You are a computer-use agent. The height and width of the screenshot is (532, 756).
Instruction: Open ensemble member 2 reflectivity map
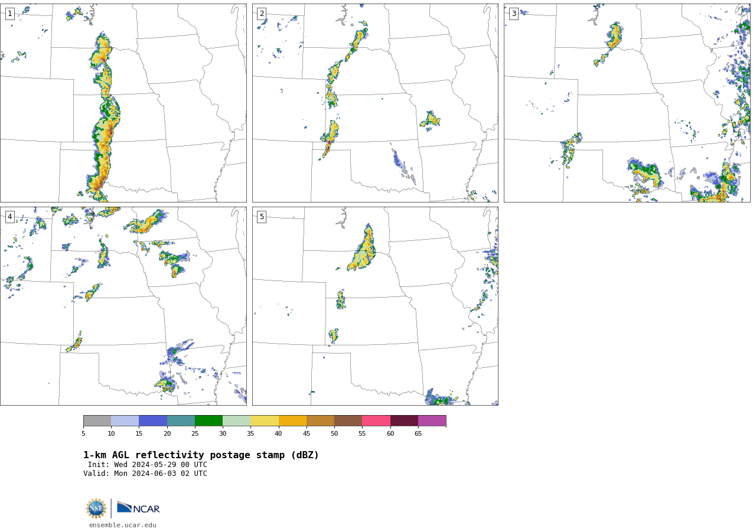(375, 103)
